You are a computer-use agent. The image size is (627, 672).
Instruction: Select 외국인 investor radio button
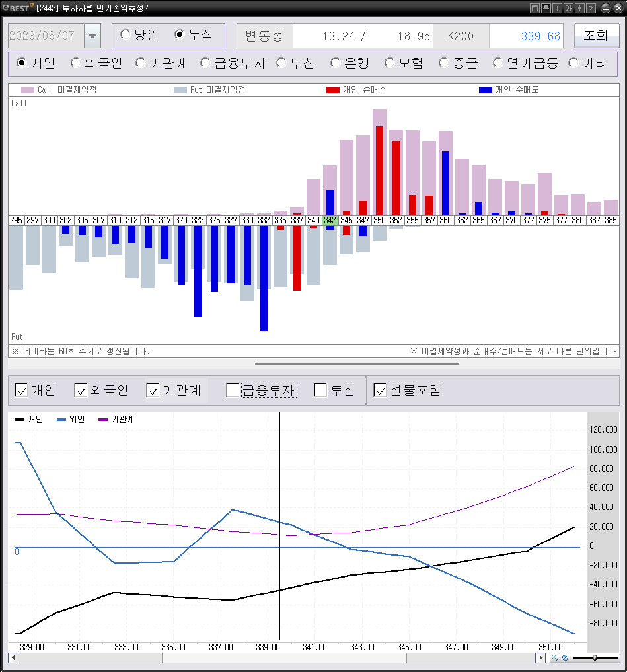75,63
